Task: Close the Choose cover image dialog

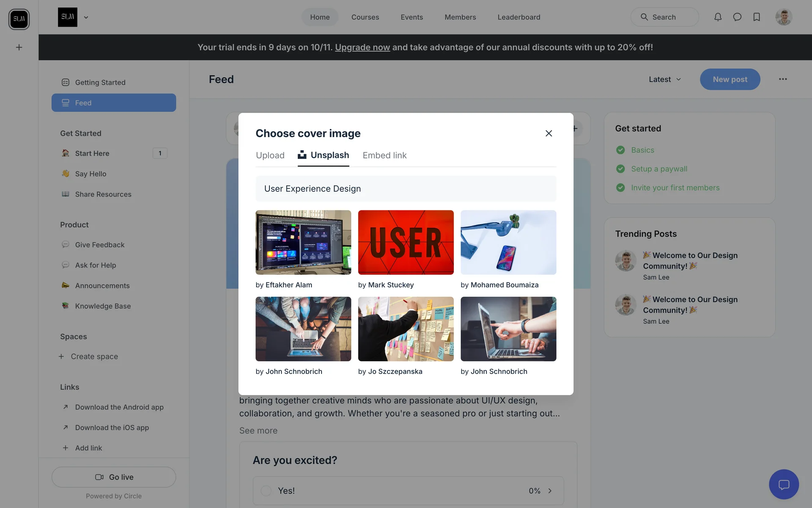Action: [549, 133]
